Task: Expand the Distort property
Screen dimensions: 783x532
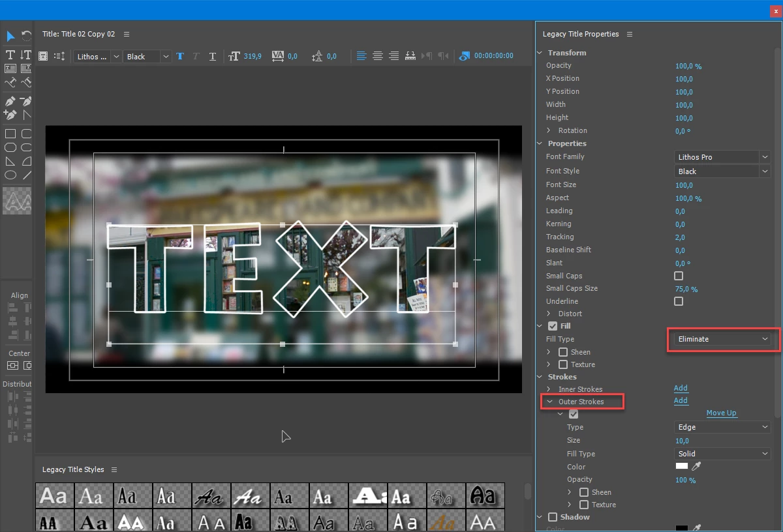Action: (x=549, y=314)
